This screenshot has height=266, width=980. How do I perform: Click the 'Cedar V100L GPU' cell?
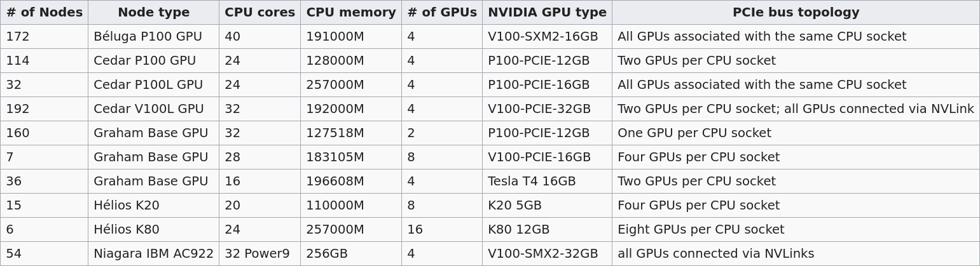point(154,109)
